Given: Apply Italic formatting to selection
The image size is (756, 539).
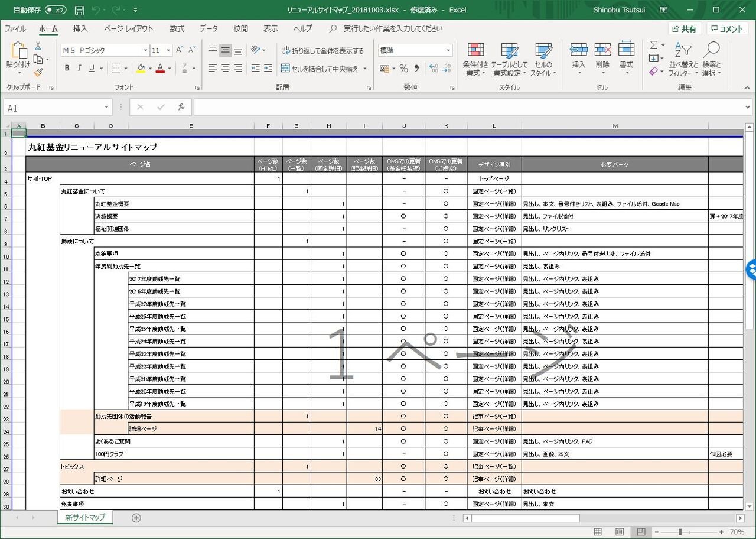Looking at the screenshot, I should coord(79,69).
